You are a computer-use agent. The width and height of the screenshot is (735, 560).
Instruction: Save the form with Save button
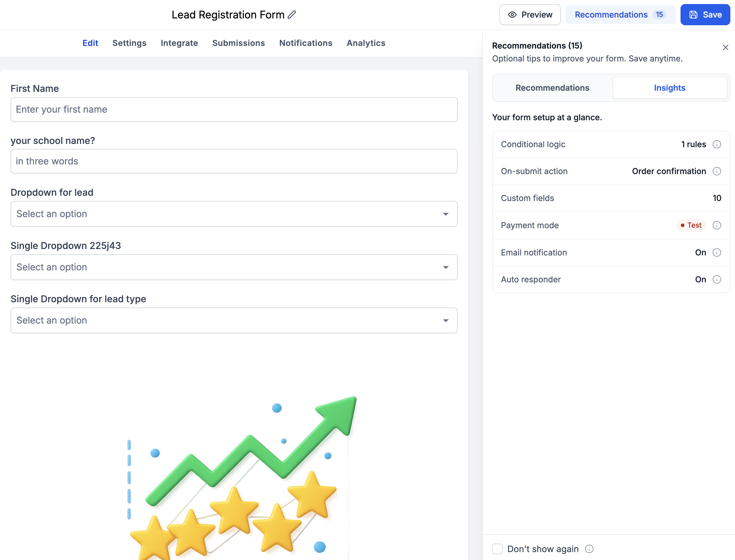(705, 15)
